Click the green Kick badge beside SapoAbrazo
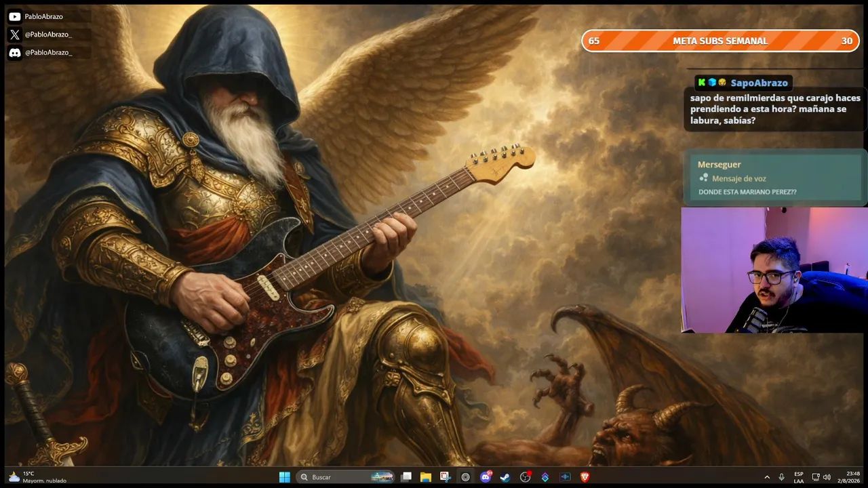The image size is (868, 488). (x=702, y=83)
